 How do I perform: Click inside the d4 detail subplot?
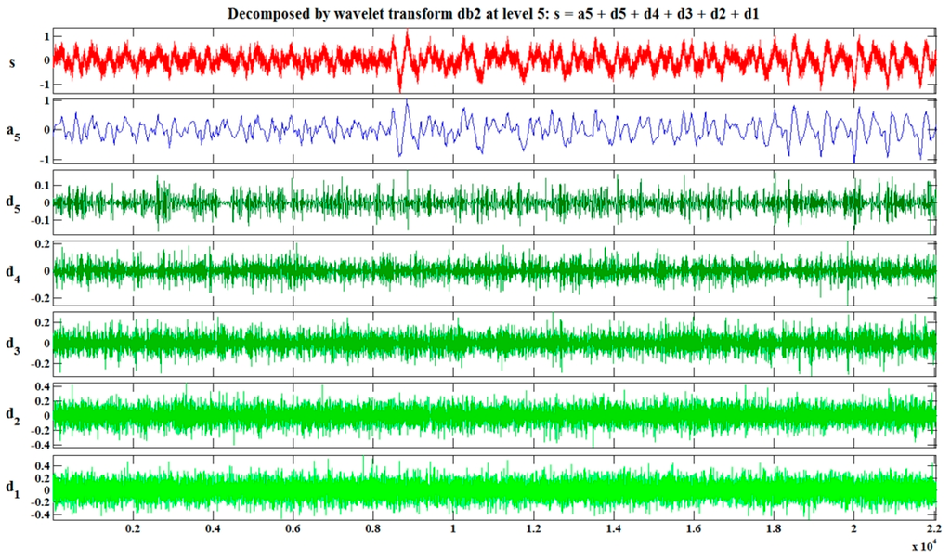[494, 272]
